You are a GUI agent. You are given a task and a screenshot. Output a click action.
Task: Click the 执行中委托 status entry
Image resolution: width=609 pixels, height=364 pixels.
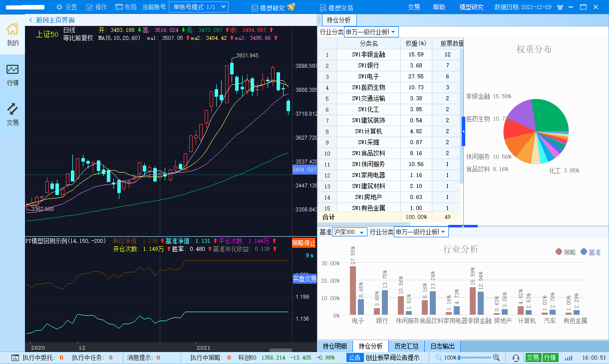pos(42,358)
